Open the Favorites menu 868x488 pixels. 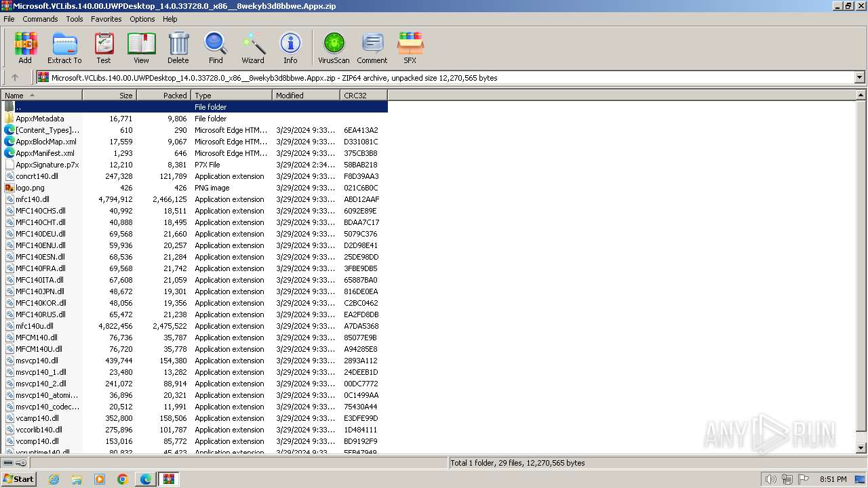point(106,19)
